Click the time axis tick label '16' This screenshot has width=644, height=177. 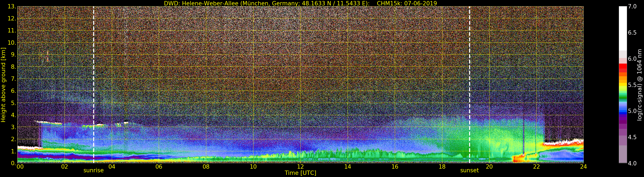point(395,167)
